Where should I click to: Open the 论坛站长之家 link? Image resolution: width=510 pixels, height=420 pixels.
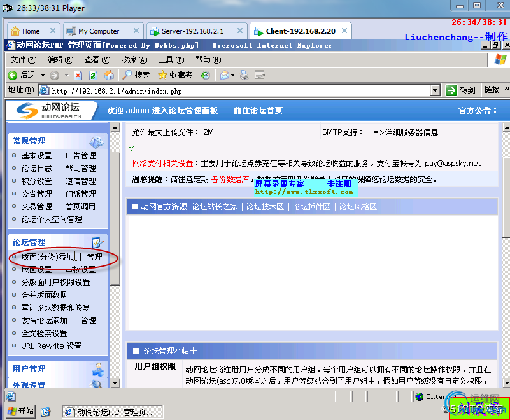215,207
